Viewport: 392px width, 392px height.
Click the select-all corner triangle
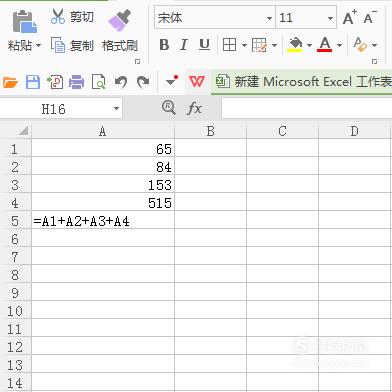[x=23, y=131]
